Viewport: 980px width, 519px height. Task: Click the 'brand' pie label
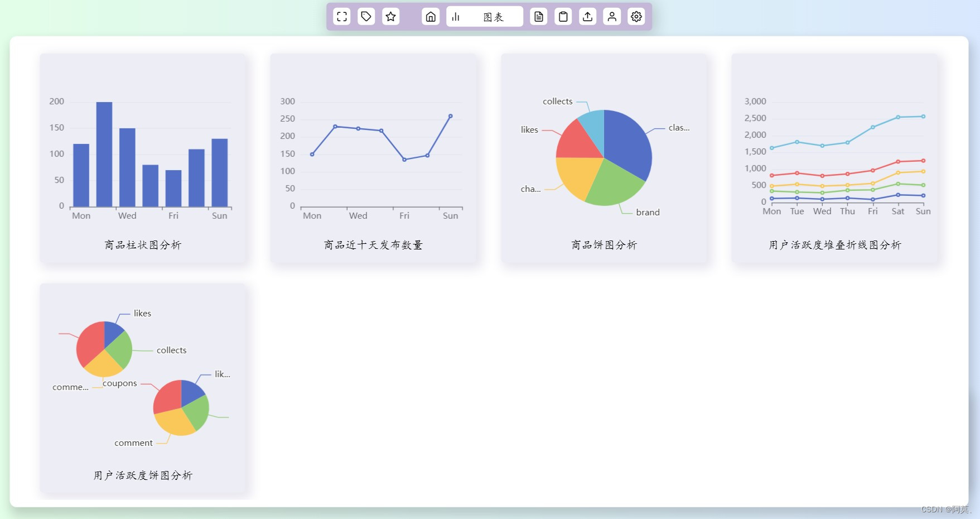[x=648, y=213]
